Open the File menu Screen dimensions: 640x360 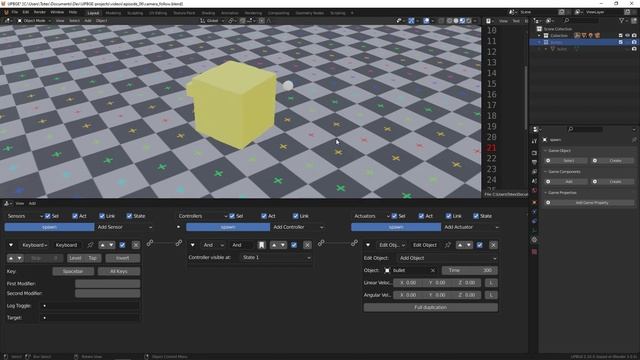tap(15, 12)
